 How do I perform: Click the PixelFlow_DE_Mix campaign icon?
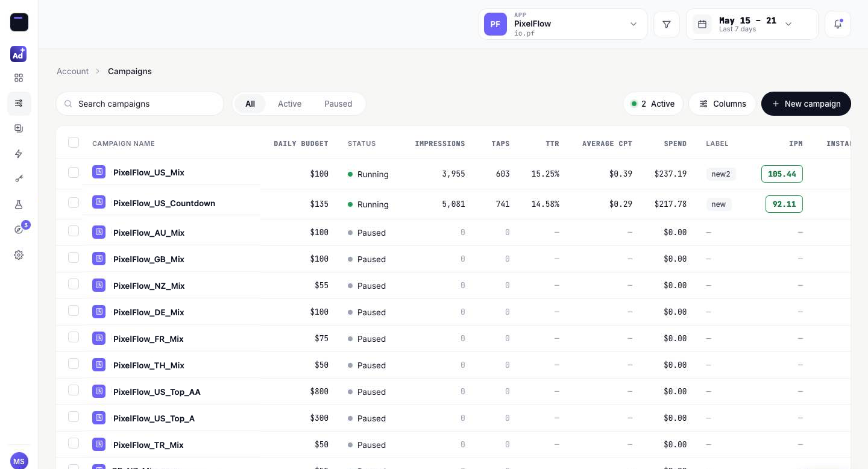(x=99, y=312)
